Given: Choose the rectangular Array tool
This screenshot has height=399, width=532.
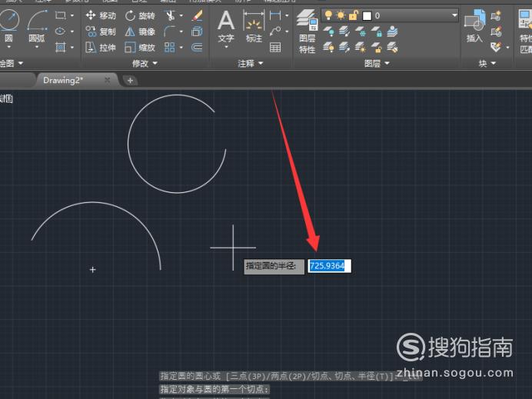Looking at the screenshot, I should [169, 47].
